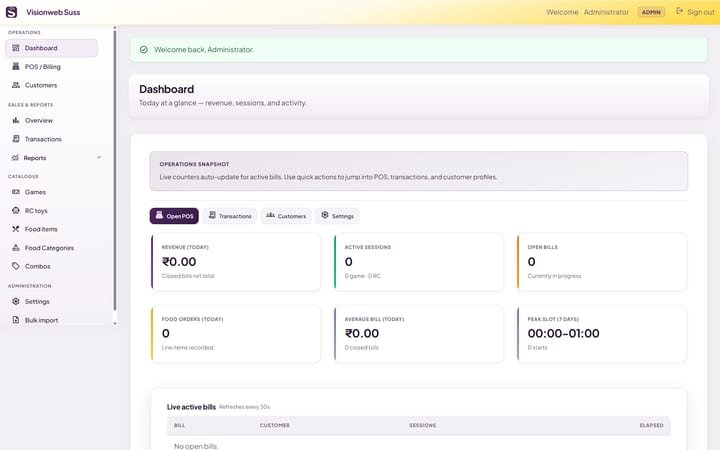
Task: Click the Customers quick action button
Action: (x=286, y=216)
